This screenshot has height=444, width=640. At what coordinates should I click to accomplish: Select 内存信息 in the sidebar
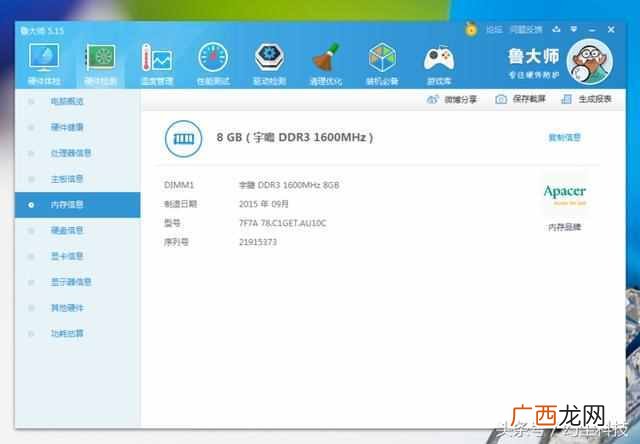[78, 204]
